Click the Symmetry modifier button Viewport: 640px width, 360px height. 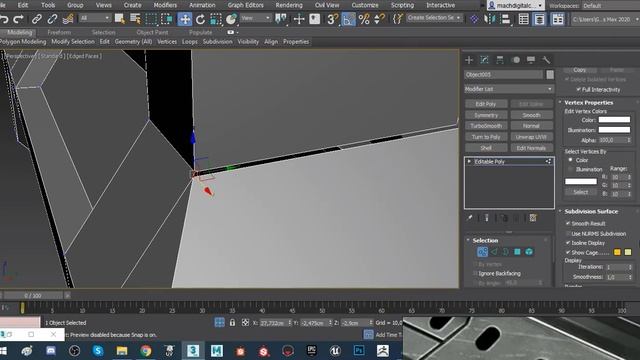coord(486,115)
